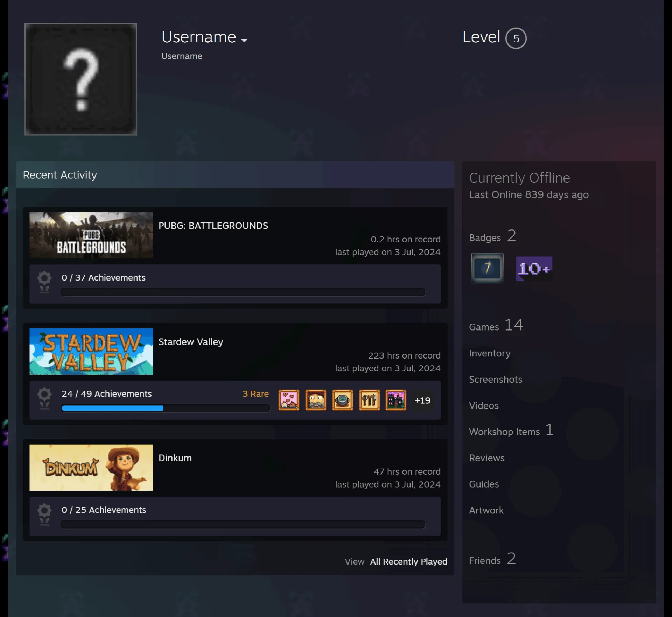Screen dimensions: 672x617
Task: Open the Stardew Valley title link
Action: click(x=191, y=342)
